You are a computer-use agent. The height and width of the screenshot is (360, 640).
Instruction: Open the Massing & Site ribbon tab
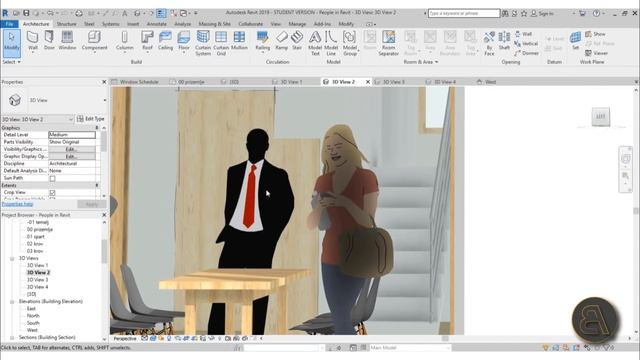click(214, 24)
